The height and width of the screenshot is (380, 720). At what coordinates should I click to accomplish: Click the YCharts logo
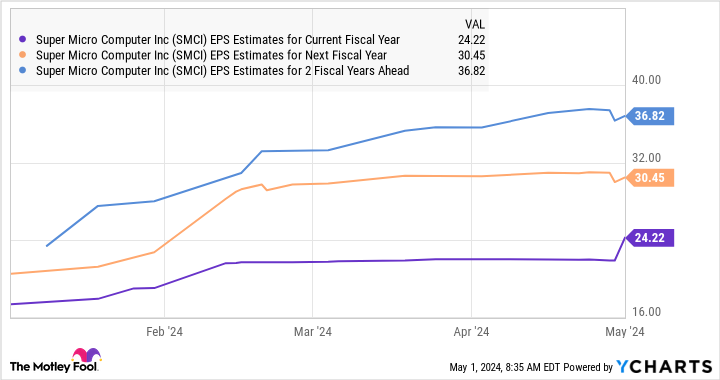(664, 366)
